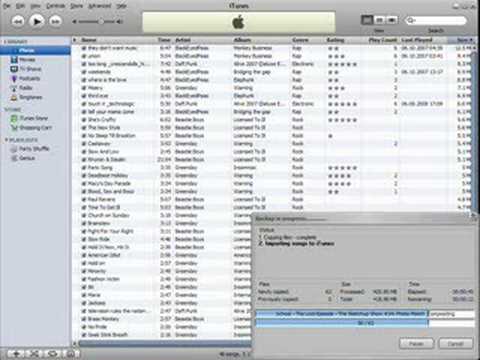Sort songs by the Size column header
The image size is (480, 360).
click(462, 40)
